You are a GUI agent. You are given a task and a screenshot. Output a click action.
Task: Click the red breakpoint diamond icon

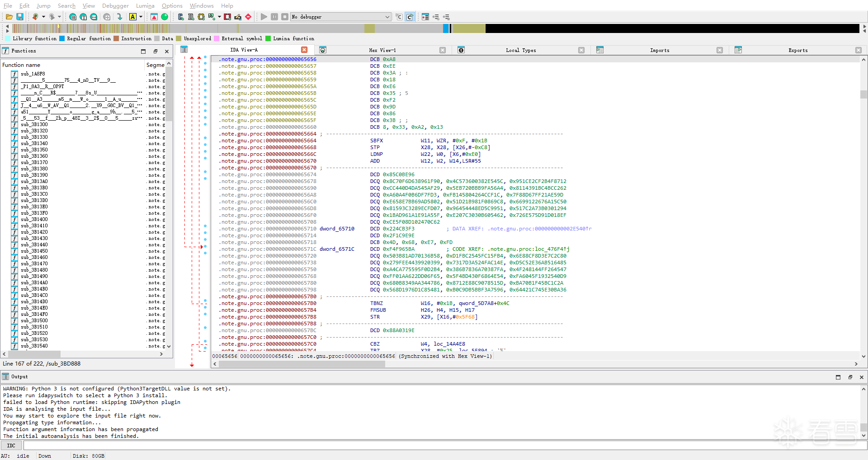[x=248, y=17]
